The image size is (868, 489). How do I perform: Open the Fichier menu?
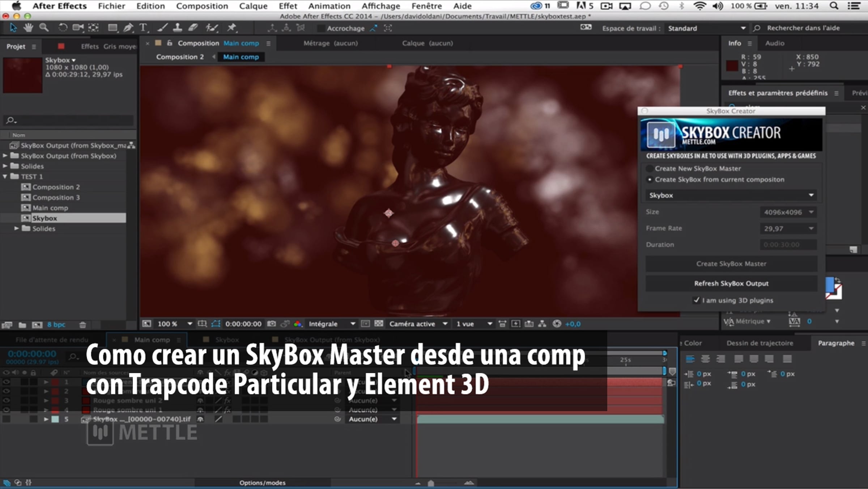[x=111, y=6]
